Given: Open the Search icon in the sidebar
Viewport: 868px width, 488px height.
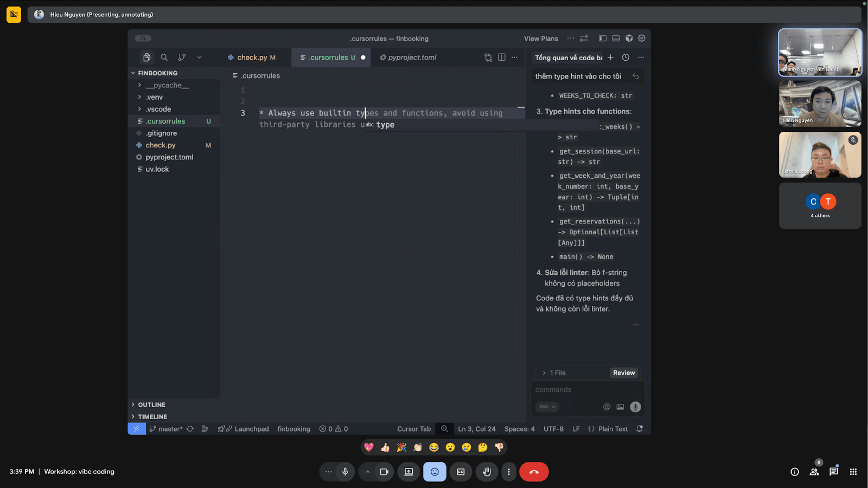Looking at the screenshot, I should (164, 57).
